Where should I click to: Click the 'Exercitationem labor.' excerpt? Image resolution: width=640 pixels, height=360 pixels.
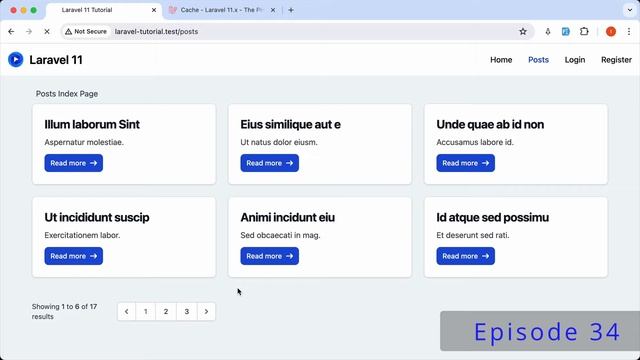82,236
